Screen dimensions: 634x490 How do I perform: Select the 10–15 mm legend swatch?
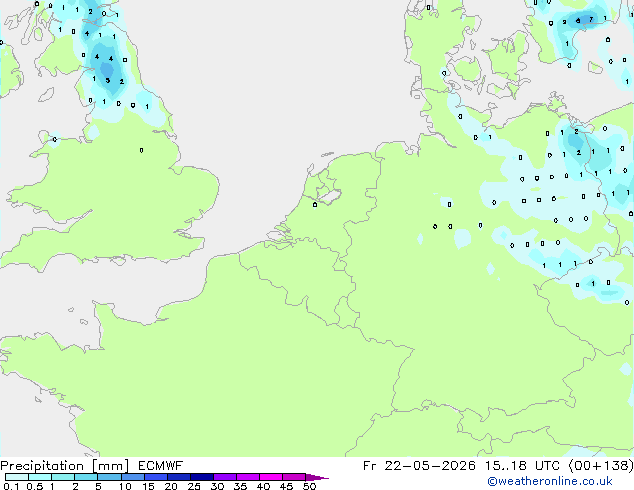click(132, 477)
